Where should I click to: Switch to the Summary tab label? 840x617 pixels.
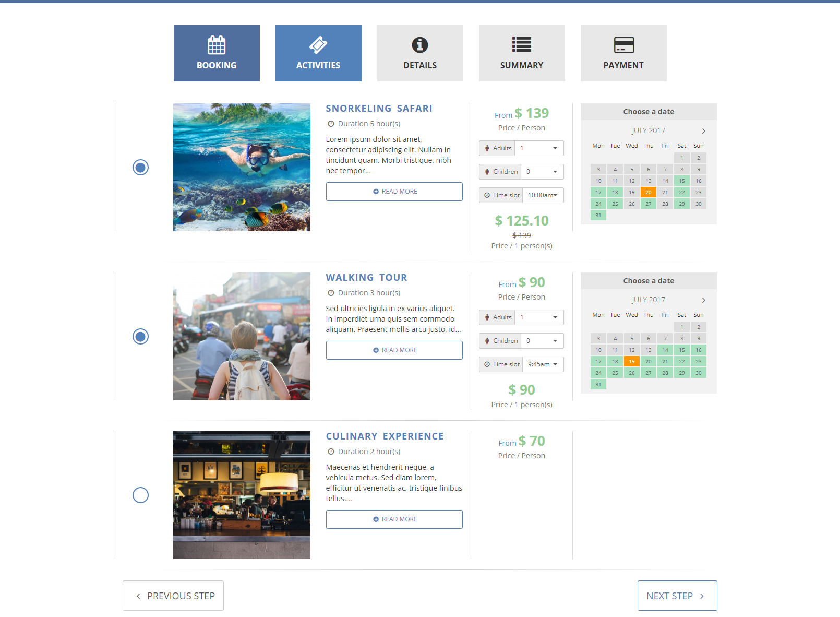click(x=522, y=65)
